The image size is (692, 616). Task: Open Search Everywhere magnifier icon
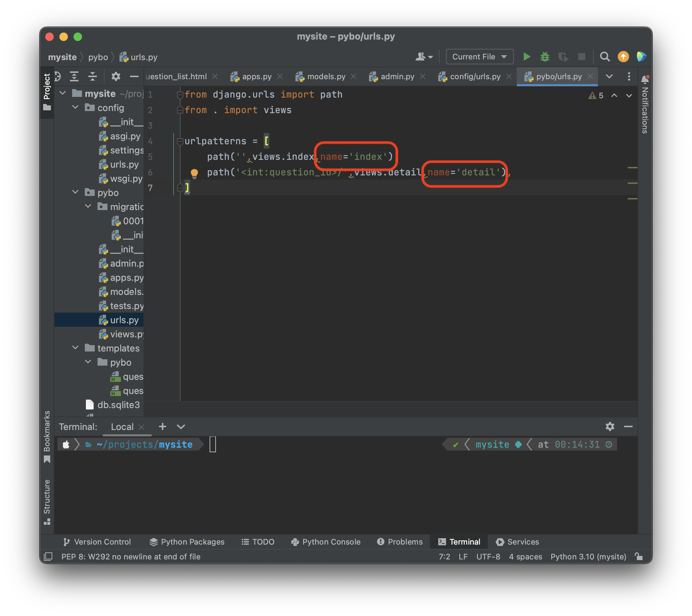tap(605, 57)
